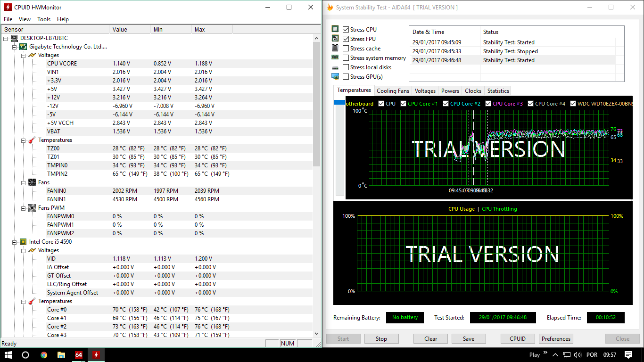Click the Gigabyte motherboard icon in the sensor tree
644x362 pixels.
(23, 47)
